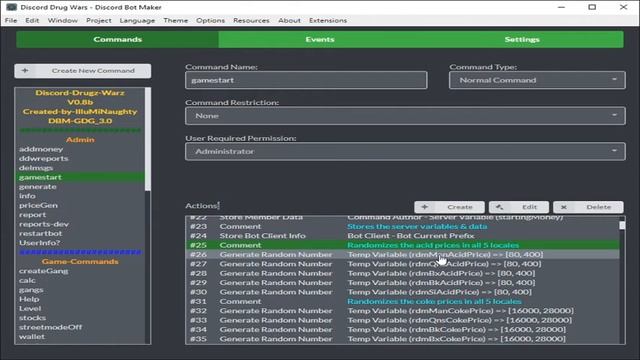Click the plus icon on Create New Command
640x360 pixels.
(25, 71)
